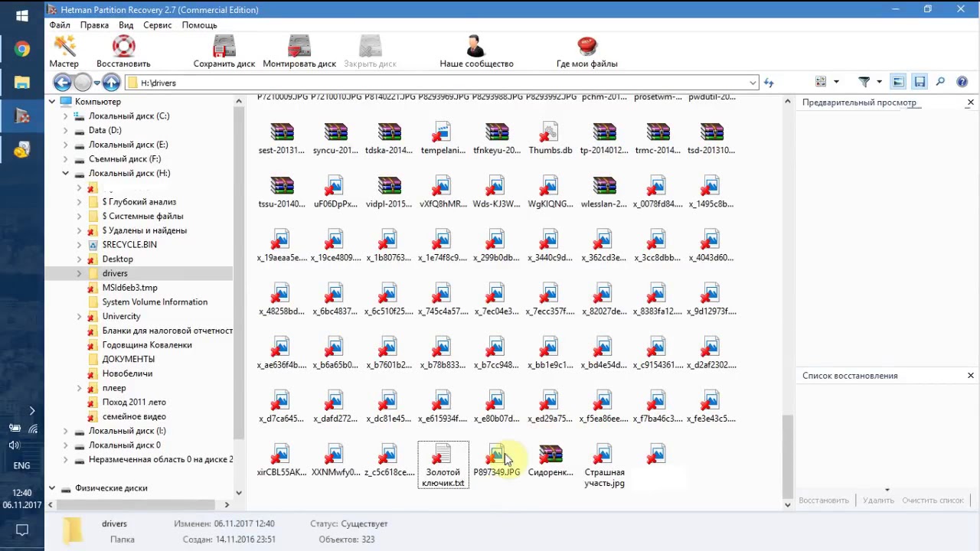The width and height of the screenshot is (980, 551).
Task: Go back with the left arrow
Action: pos(62,83)
